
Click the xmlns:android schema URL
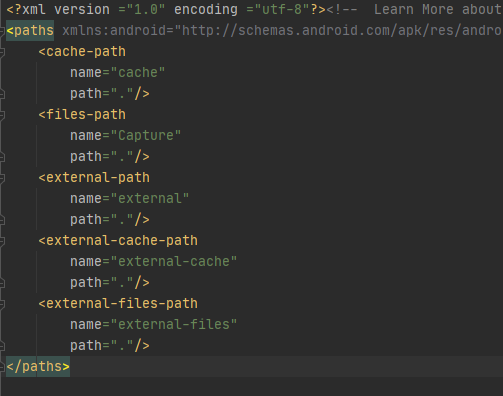(338, 31)
